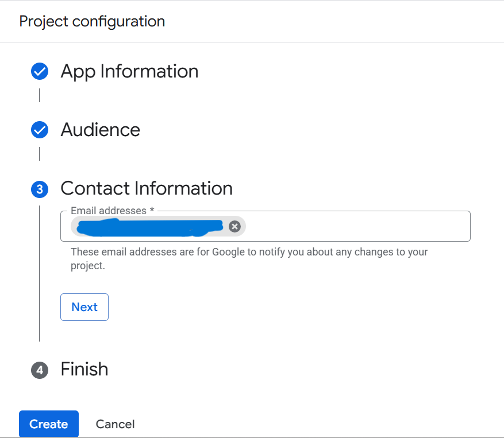Jump to the Finish step heading

click(84, 369)
